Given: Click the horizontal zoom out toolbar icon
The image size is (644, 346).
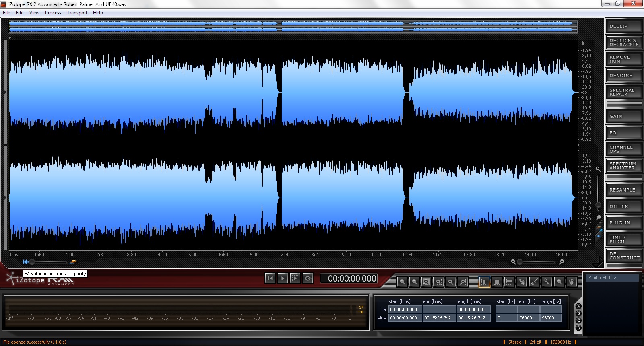Looking at the screenshot, I should (414, 282).
